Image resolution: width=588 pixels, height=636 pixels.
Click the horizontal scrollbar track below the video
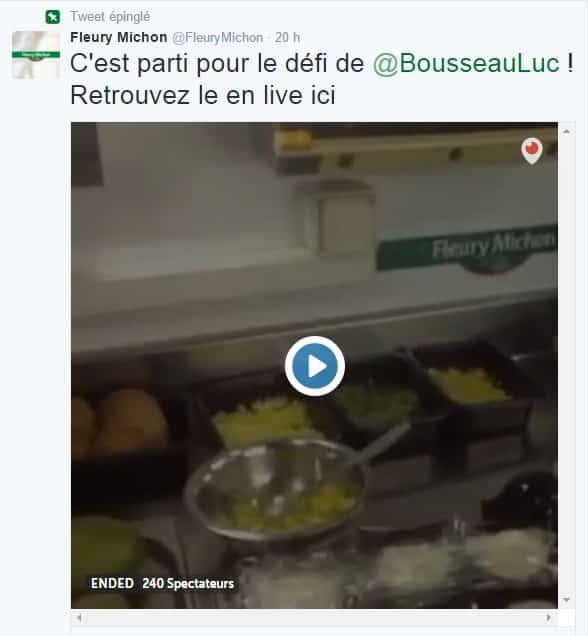coord(314,618)
